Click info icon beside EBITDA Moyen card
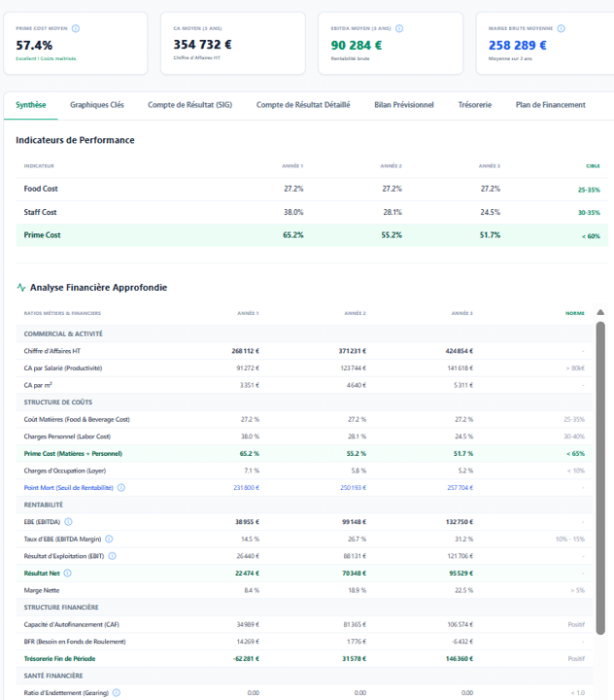 pos(399,28)
